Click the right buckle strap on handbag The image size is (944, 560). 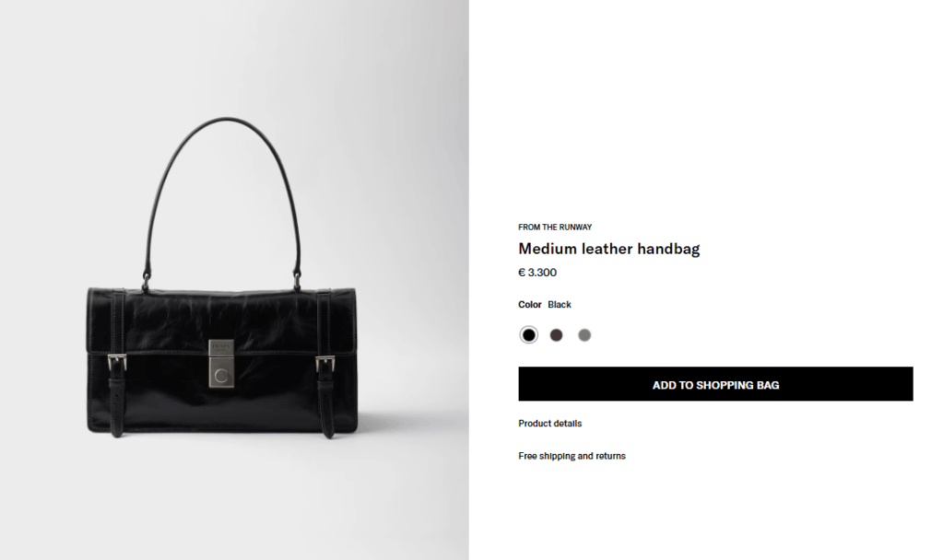(325, 364)
